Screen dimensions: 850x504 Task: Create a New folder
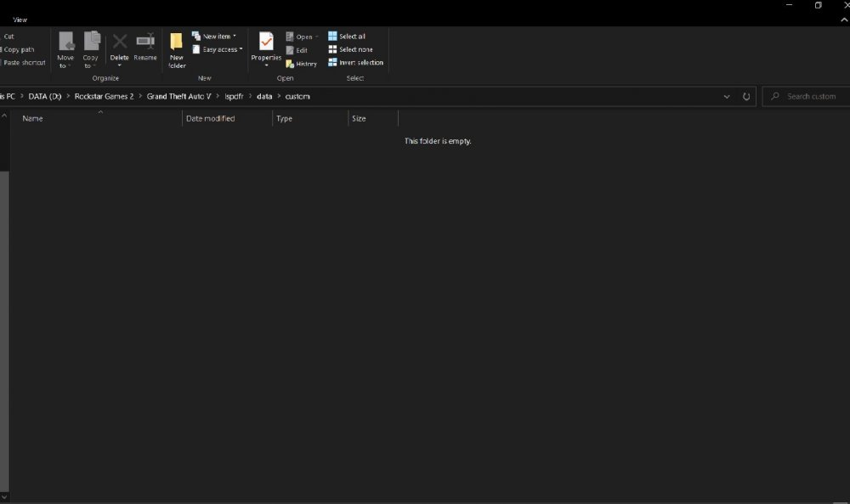(x=177, y=49)
